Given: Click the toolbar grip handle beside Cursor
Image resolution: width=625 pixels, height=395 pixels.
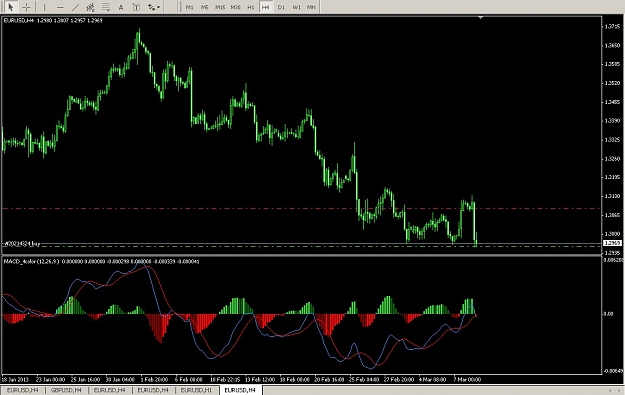Looking at the screenshot, I should point(2,7).
